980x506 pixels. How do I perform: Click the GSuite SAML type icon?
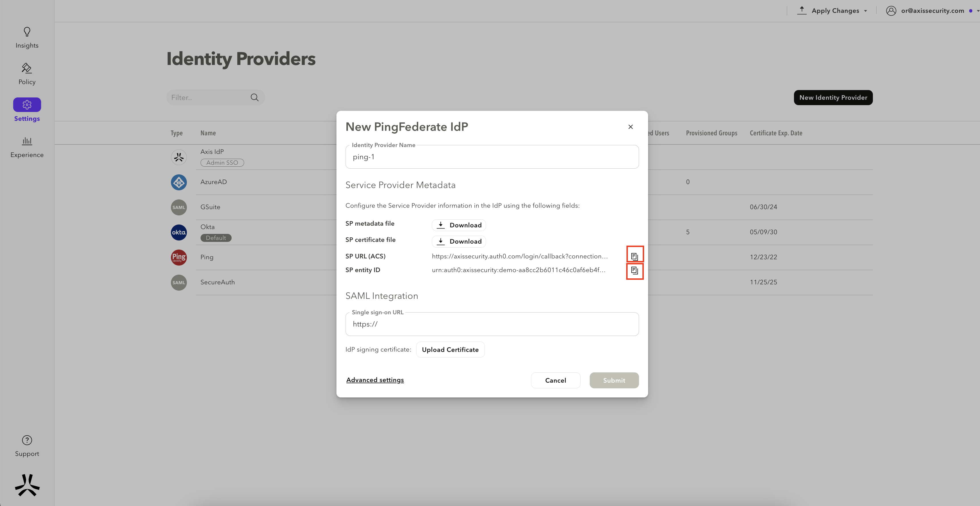click(179, 207)
